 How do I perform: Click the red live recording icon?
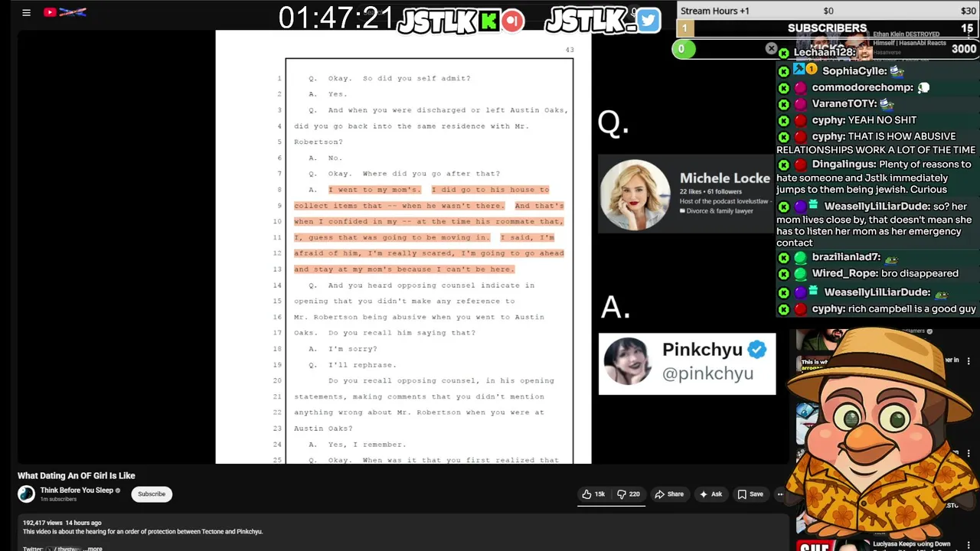coord(513,21)
